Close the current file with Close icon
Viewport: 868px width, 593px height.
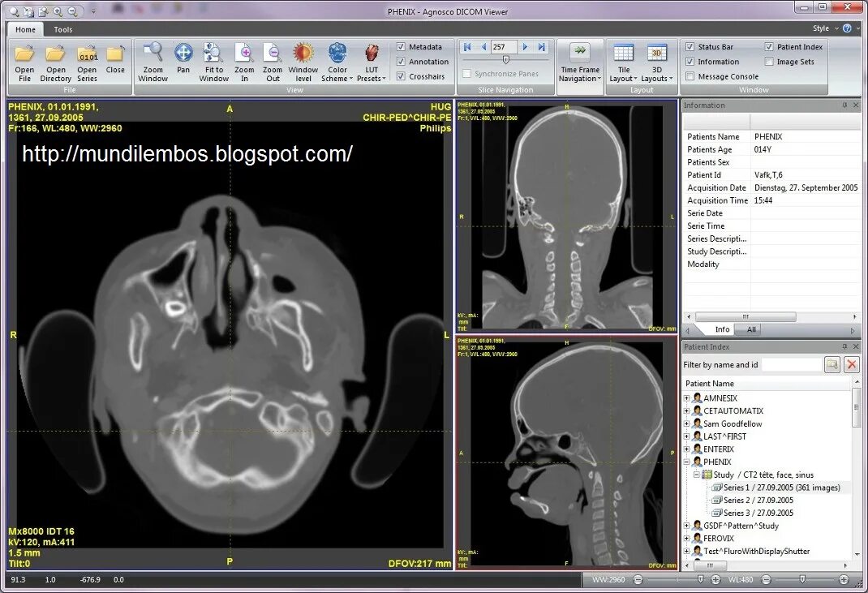point(115,54)
